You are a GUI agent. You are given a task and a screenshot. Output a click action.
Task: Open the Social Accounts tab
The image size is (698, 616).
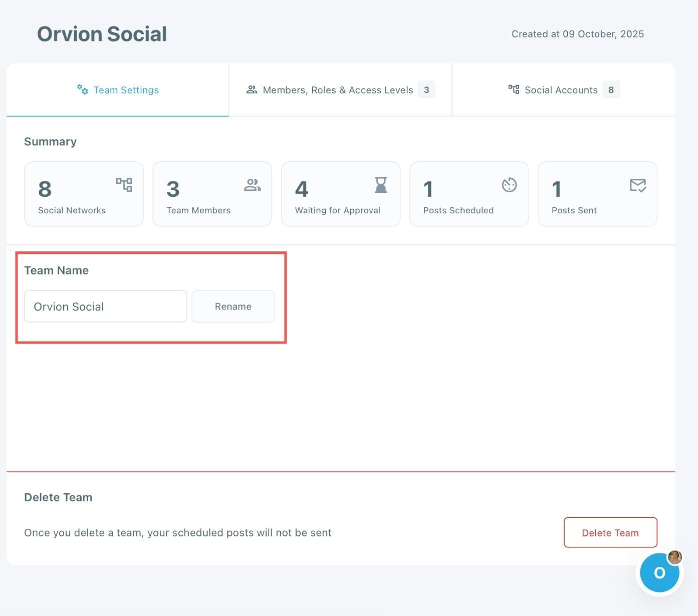[561, 90]
